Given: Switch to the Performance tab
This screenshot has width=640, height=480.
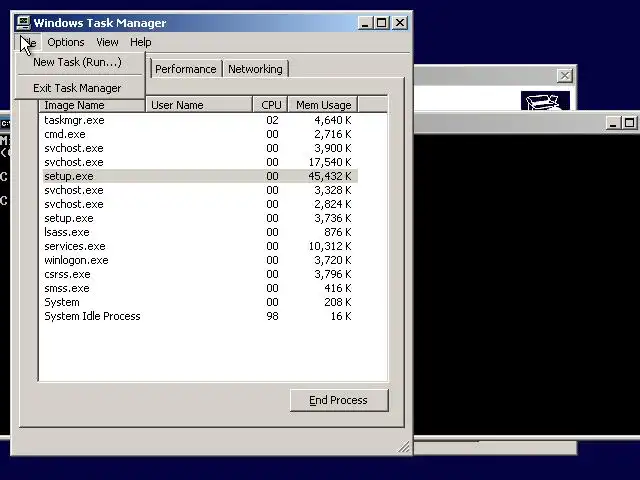Looking at the screenshot, I should 186,69.
